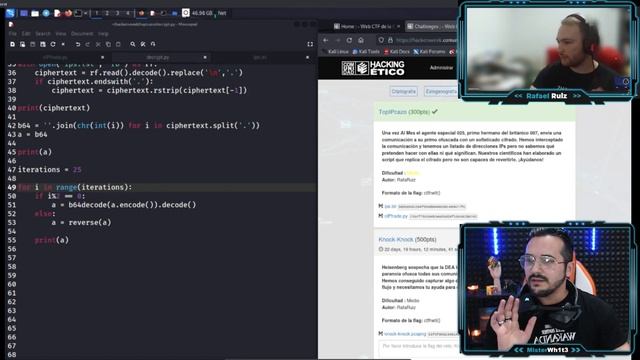Switch to the decrypt.py editor tab
This screenshot has height=360, width=640.
point(158,58)
